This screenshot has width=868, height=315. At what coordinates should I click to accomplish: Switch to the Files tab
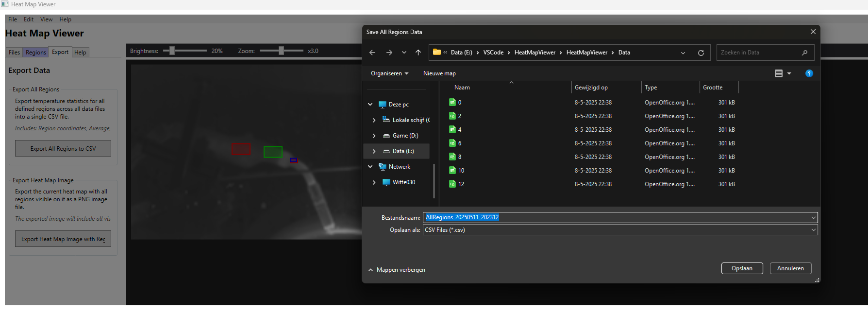click(x=14, y=52)
